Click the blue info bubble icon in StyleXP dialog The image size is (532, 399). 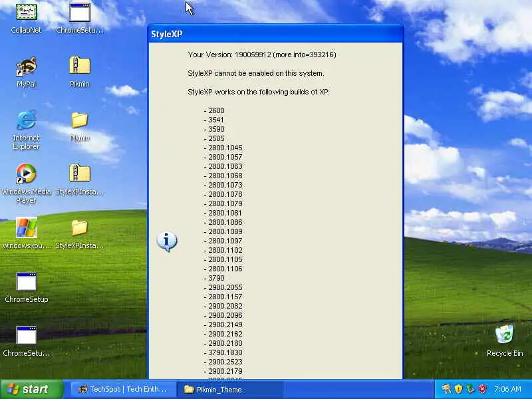coord(167,241)
